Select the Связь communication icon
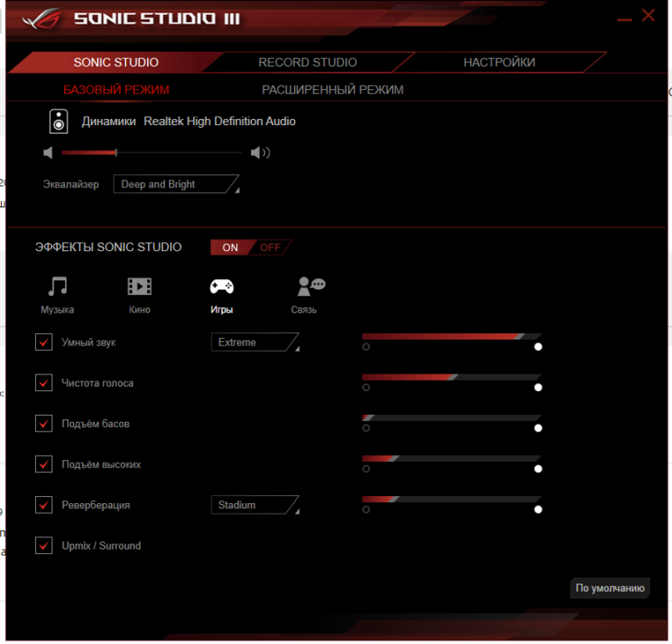The width and height of the screenshot is (672, 644). point(311,286)
